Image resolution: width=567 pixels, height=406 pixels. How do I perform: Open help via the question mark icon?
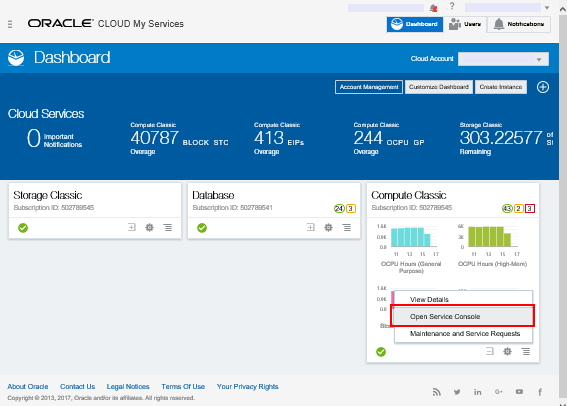coord(452,6)
